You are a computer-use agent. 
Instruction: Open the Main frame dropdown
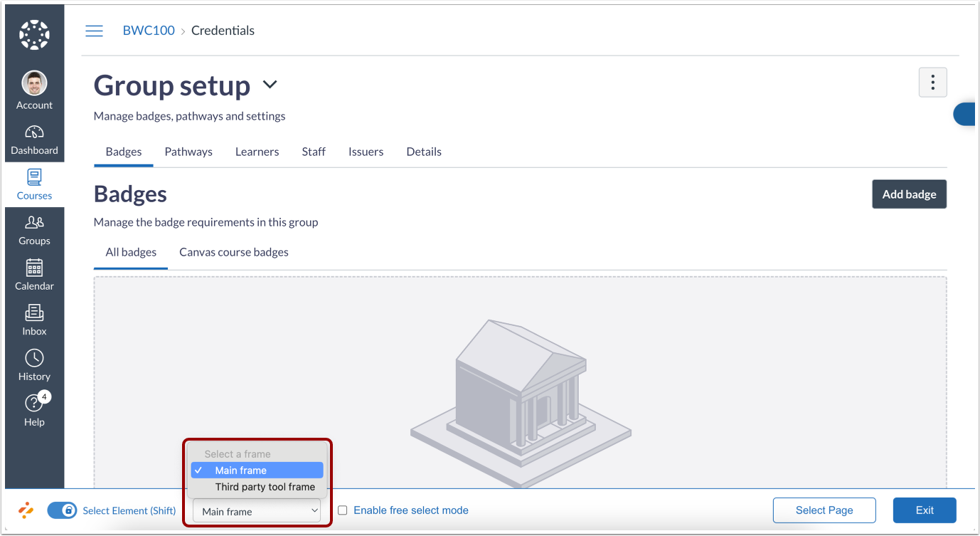pos(257,511)
